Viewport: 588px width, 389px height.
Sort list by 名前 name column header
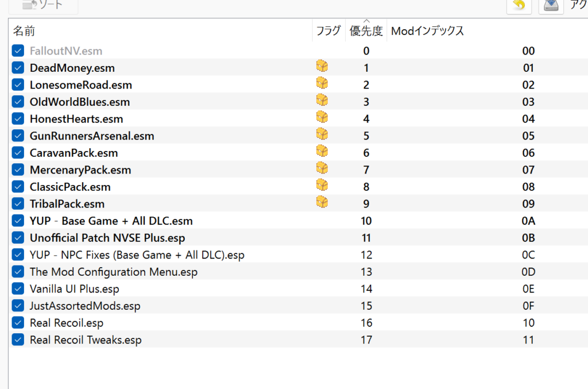(x=25, y=31)
